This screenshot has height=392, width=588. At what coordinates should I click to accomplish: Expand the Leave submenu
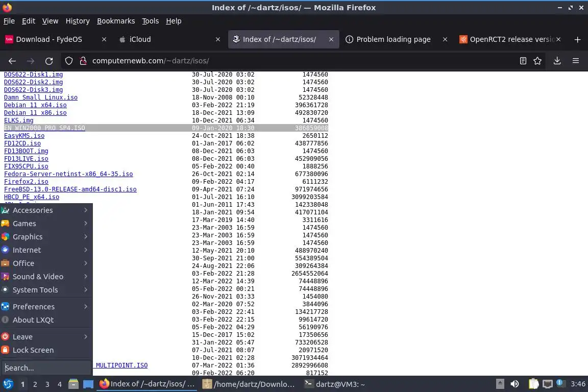click(x=46, y=337)
